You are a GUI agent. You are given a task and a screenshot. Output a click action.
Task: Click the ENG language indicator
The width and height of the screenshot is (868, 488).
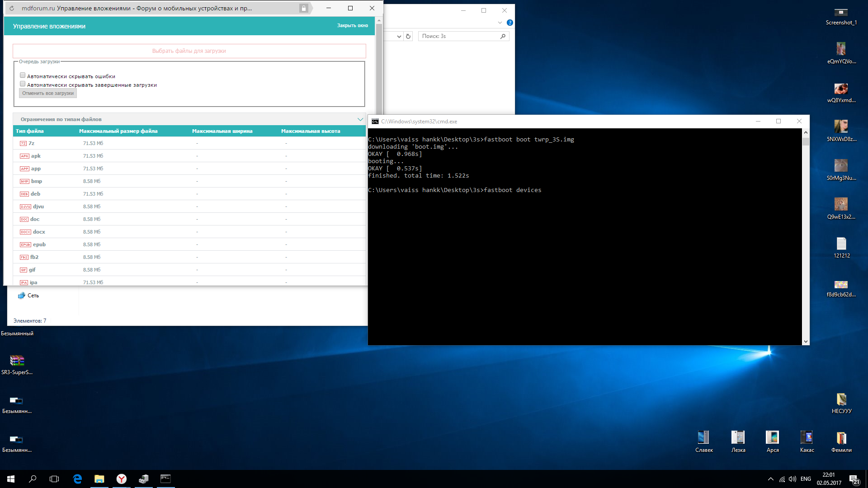(805, 479)
